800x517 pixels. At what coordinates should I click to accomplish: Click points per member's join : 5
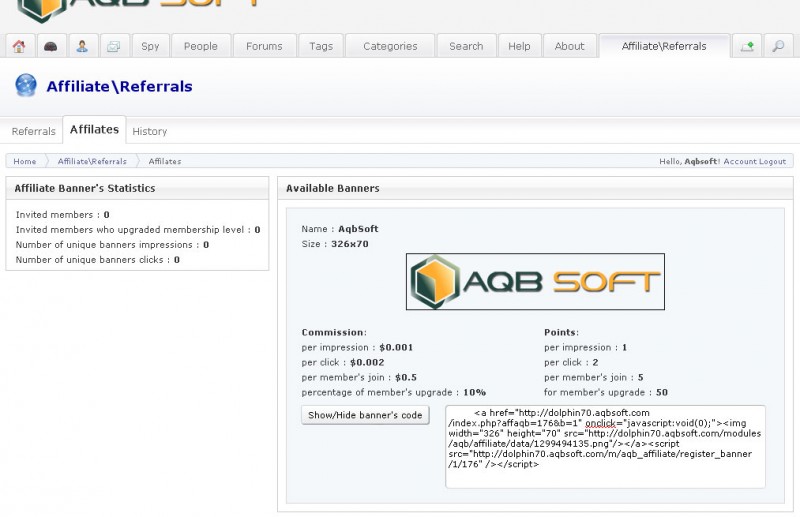click(x=593, y=378)
